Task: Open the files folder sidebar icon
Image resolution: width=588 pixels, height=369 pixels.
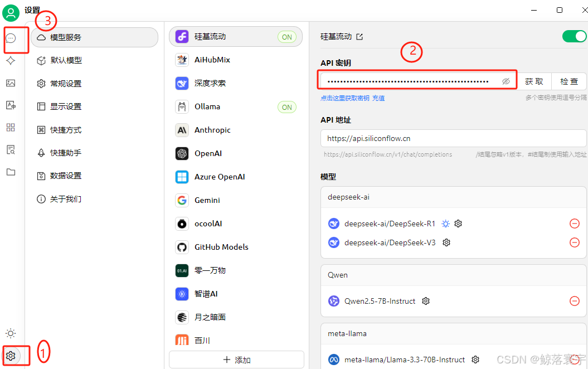Action: pos(11,172)
